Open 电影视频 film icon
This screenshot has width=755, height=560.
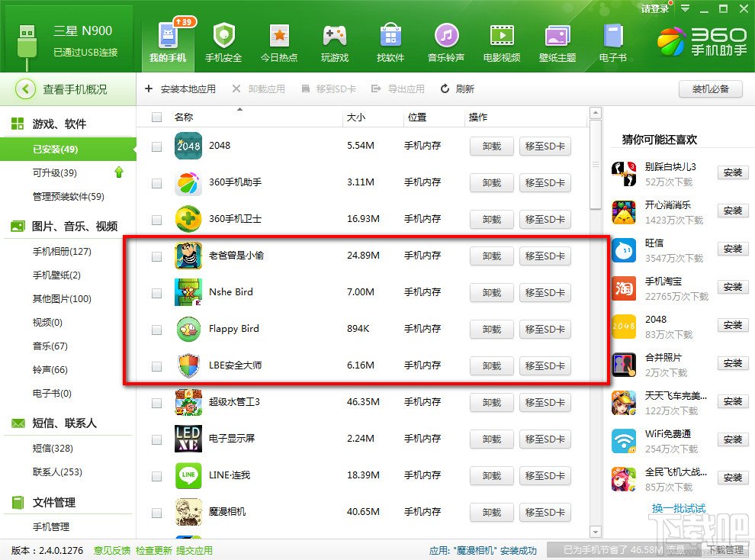(x=502, y=36)
